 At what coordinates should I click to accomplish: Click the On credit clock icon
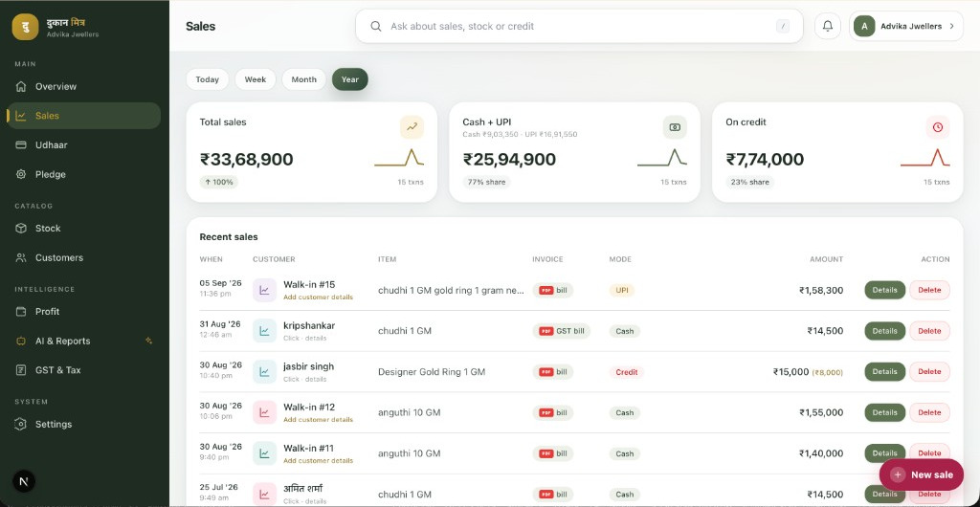938,126
